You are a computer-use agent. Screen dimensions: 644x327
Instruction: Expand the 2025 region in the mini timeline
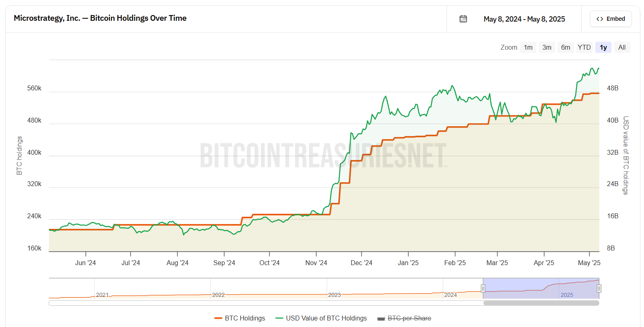(567, 294)
